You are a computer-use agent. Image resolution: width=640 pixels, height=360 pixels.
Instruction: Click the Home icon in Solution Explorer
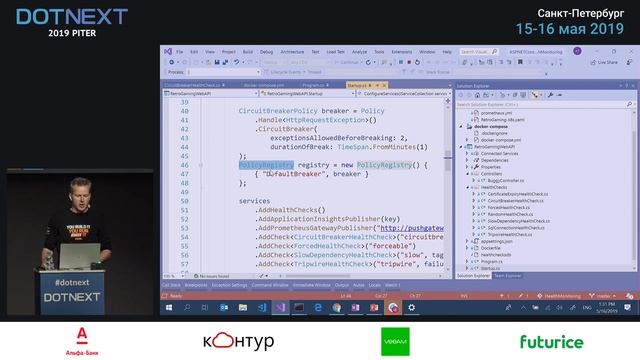click(477, 95)
